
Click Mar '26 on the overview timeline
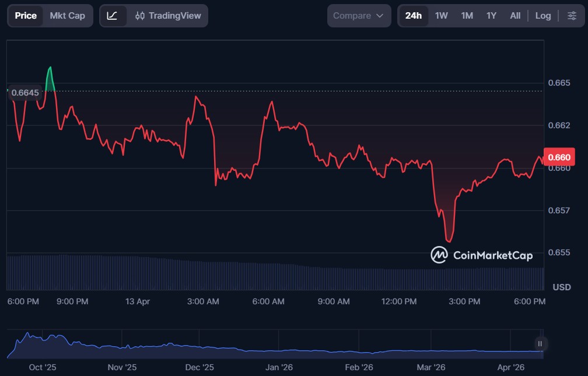[x=431, y=367]
